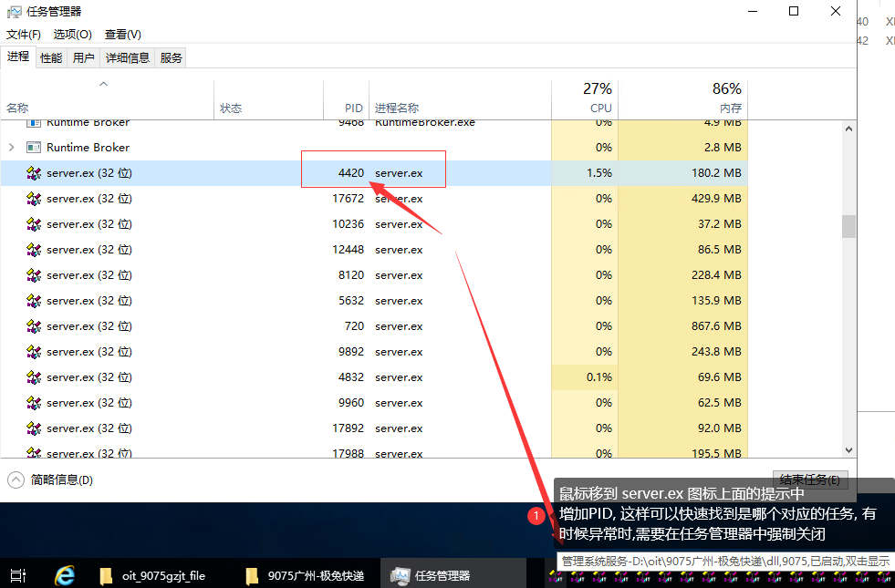
Task: Click the Runtime Broker process icon
Action: [x=34, y=148]
